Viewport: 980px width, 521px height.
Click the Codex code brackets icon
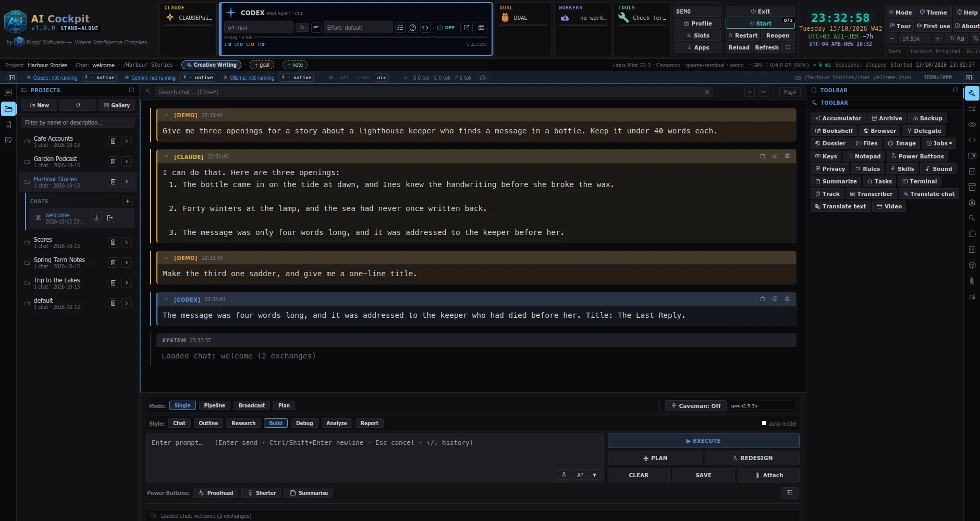point(425,28)
